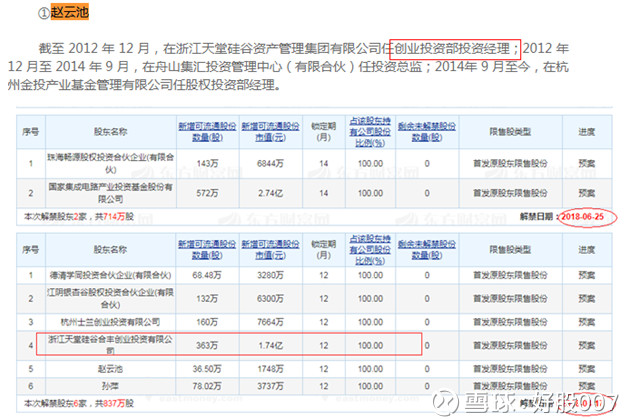
Task: Open 剩余未解禁股份数量(股) link in second table header
Action: coord(427,250)
